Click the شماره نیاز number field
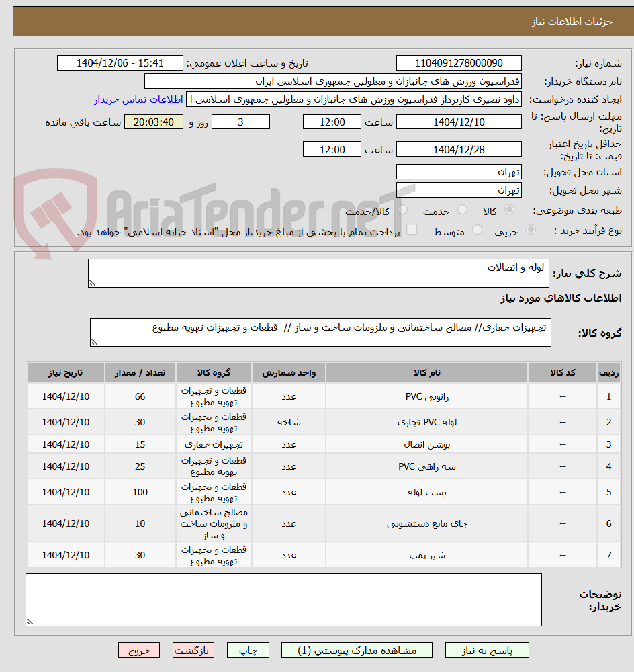 pos(459,63)
